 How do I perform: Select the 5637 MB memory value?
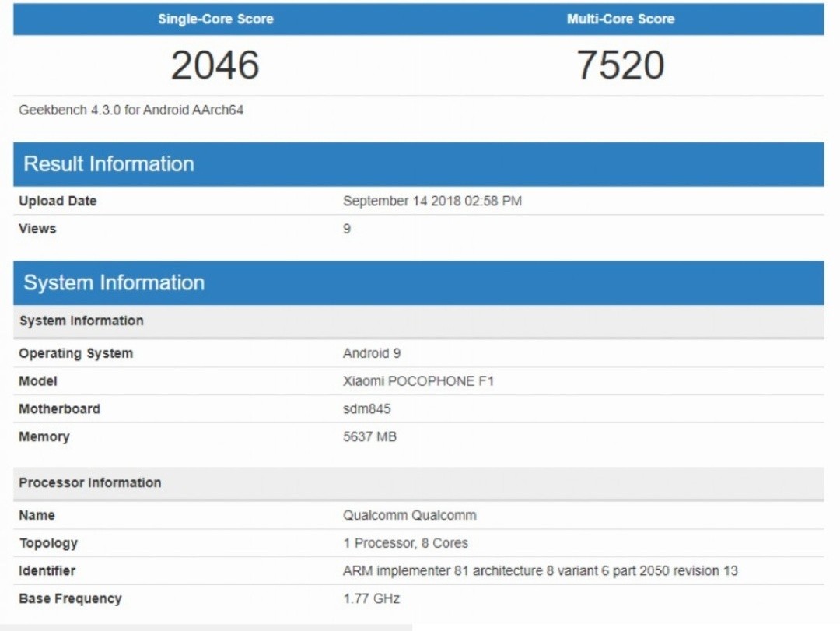coord(369,437)
